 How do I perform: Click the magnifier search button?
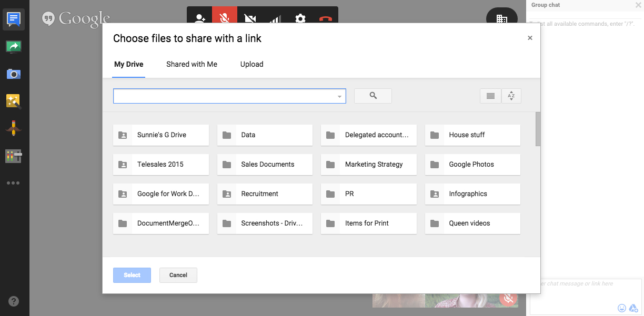373,96
